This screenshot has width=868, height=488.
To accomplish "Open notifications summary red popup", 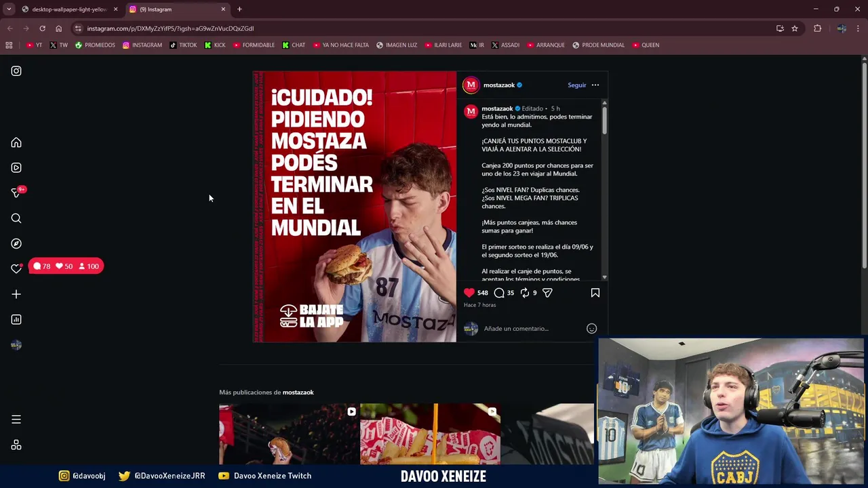I will pos(66,266).
